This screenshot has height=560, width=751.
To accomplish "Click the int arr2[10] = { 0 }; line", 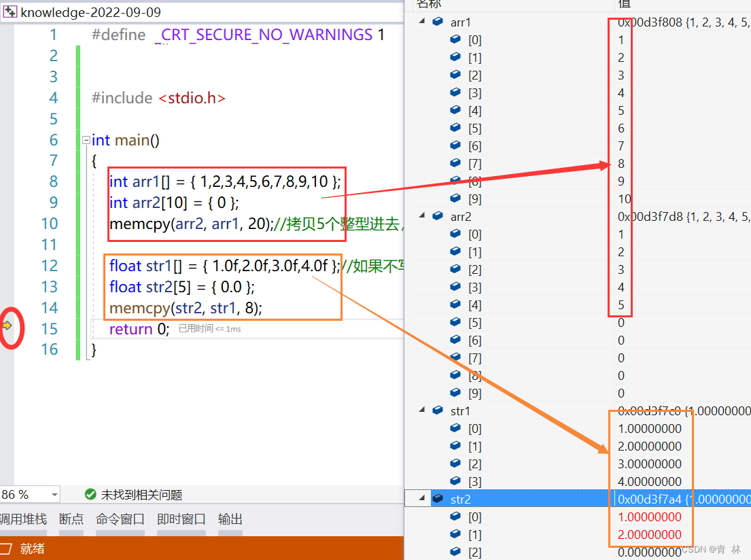I will [174, 203].
